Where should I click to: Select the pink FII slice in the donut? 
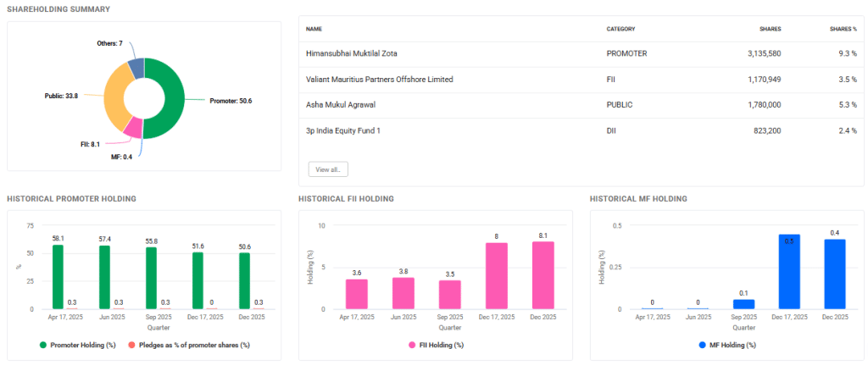(132, 129)
